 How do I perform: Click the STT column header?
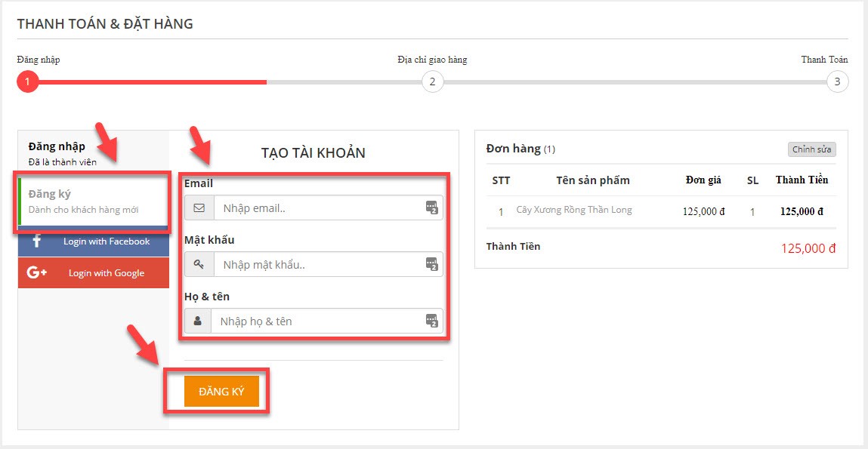[501, 180]
